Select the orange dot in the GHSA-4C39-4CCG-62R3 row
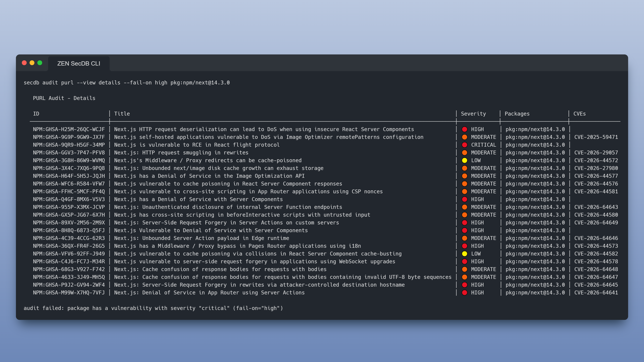Image resolution: width=644 pixels, height=362 pixels. (464, 238)
